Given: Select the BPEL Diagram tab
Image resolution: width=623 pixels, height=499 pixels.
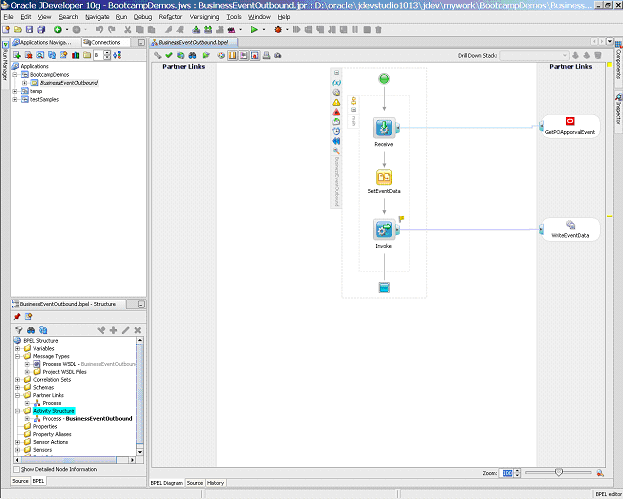Looking at the screenshot, I should pos(166,483).
